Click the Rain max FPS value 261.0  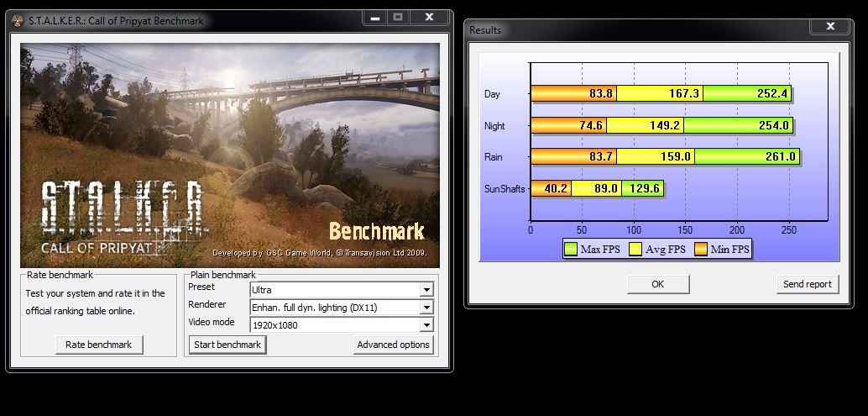780,157
